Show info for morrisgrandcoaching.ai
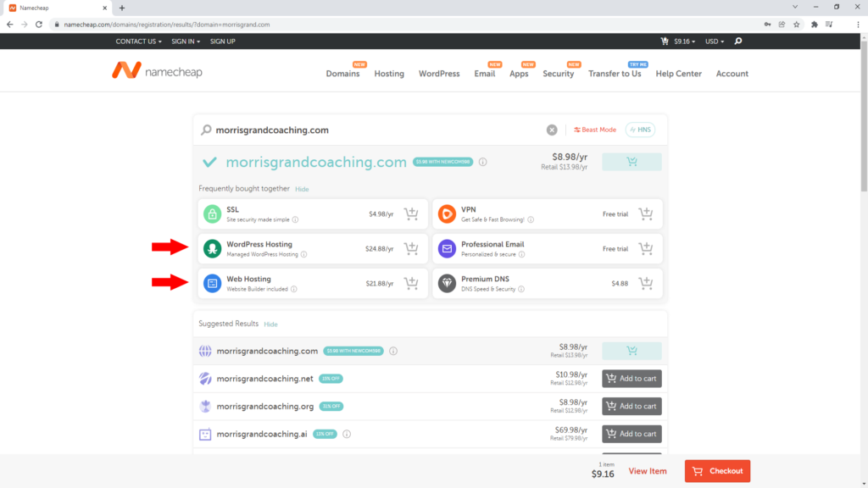 click(x=347, y=435)
